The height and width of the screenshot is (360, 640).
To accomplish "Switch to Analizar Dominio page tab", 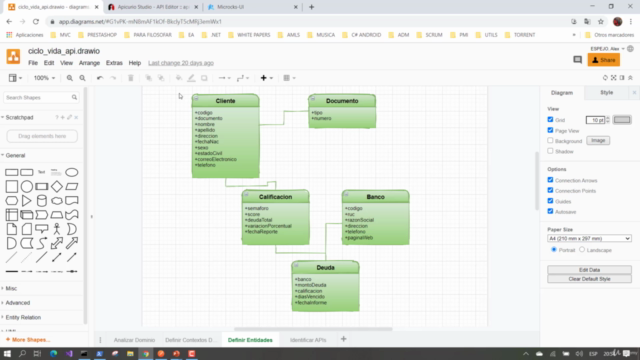I will click(x=134, y=340).
